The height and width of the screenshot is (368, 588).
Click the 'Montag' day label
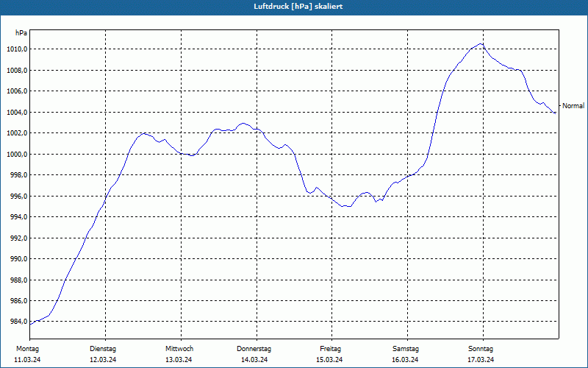[27, 349]
